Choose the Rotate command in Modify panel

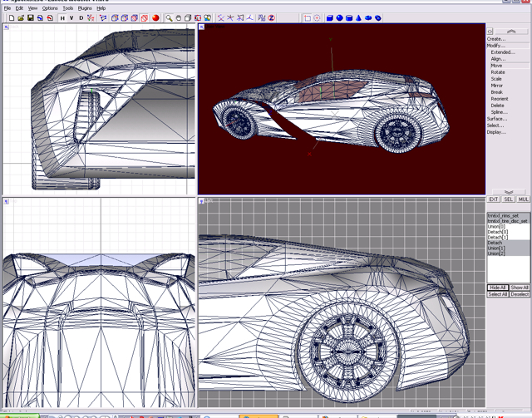click(x=497, y=72)
